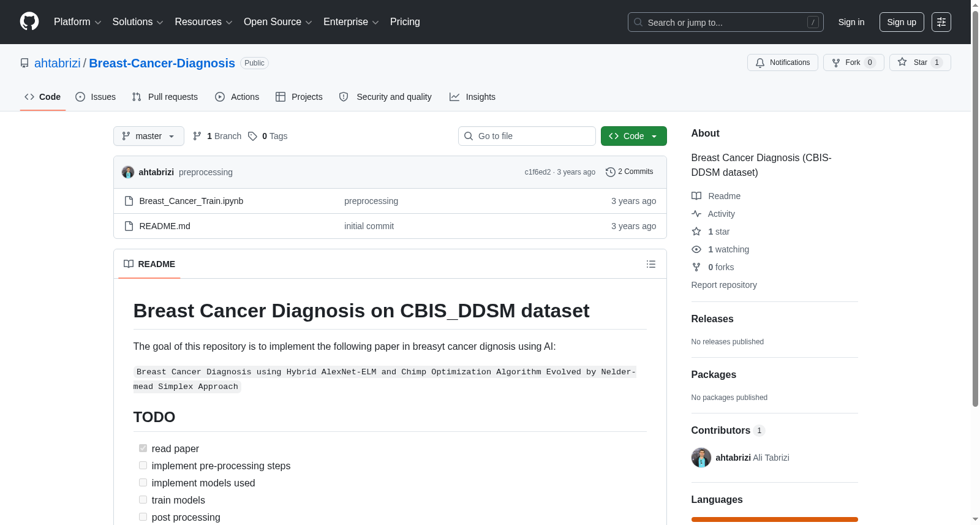Star this repository
The height and width of the screenshot is (525, 980).
tap(919, 62)
